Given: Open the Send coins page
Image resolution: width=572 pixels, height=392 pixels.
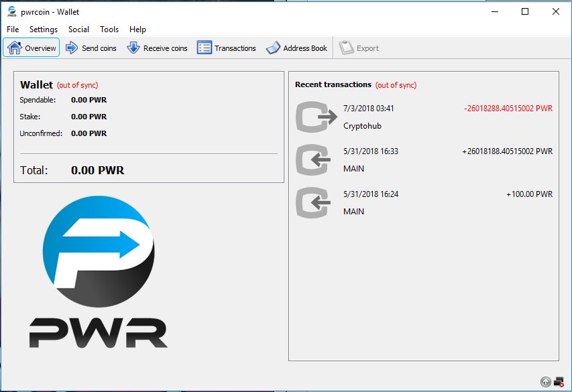Looking at the screenshot, I should (x=91, y=48).
